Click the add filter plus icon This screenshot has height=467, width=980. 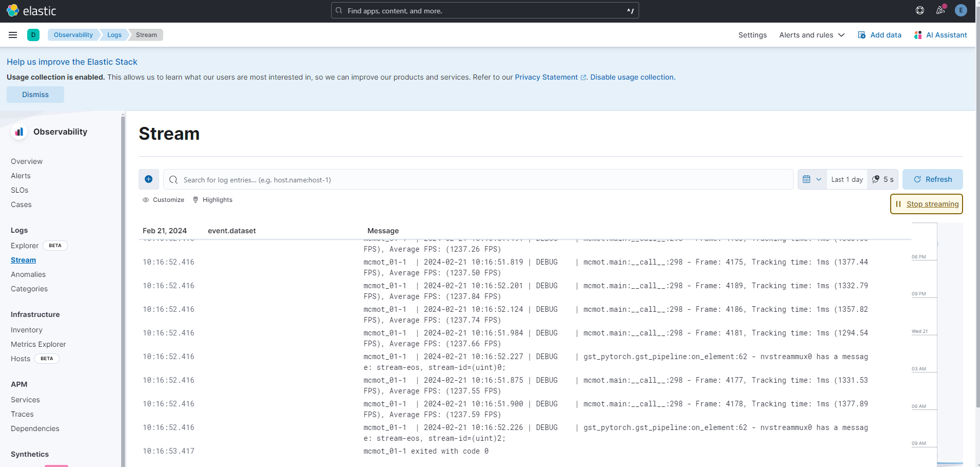149,179
